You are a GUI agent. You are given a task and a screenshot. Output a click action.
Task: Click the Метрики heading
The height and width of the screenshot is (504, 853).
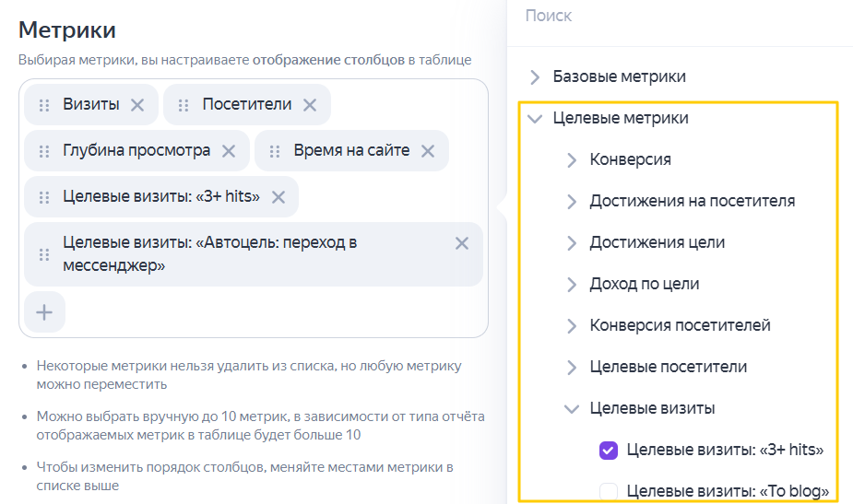[x=67, y=29]
